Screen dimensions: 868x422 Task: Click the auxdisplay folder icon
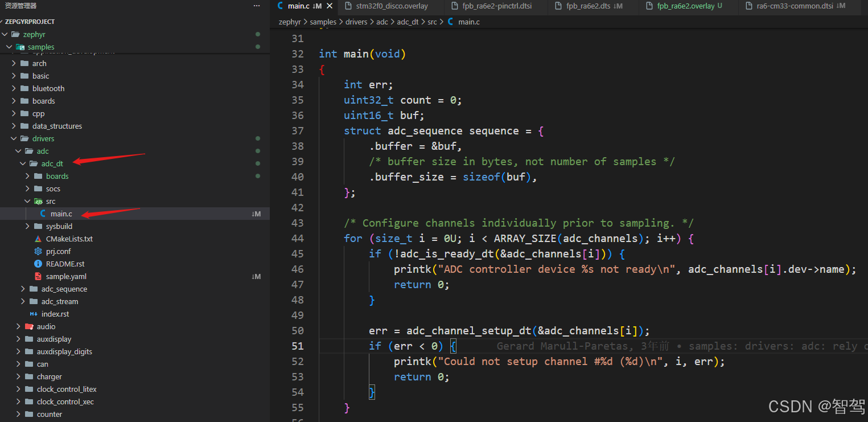click(29, 339)
